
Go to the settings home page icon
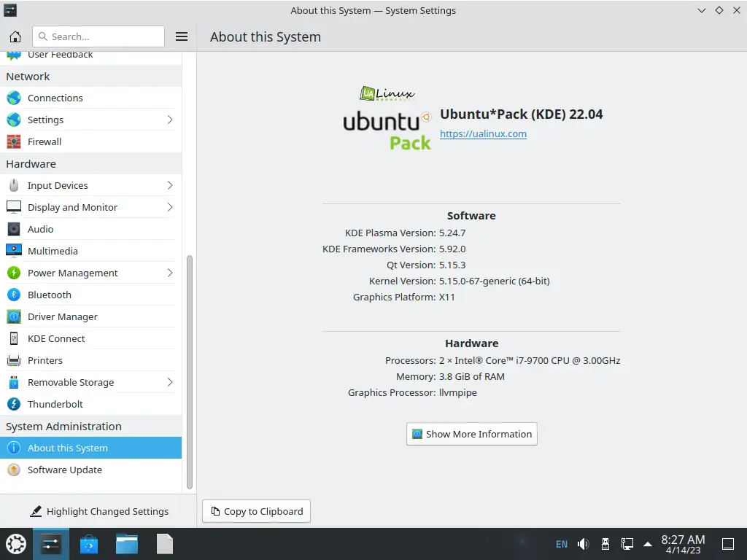point(15,36)
